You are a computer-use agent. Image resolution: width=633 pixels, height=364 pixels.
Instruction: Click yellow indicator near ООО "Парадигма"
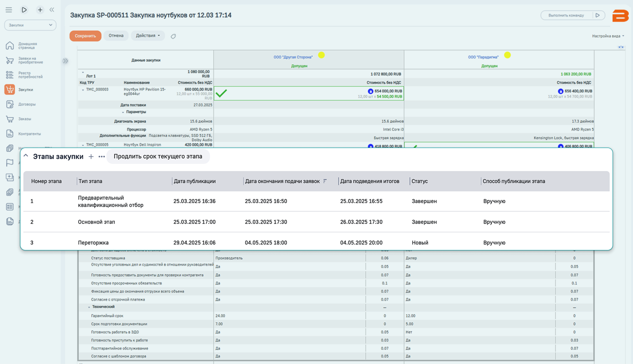coord(507,55)
